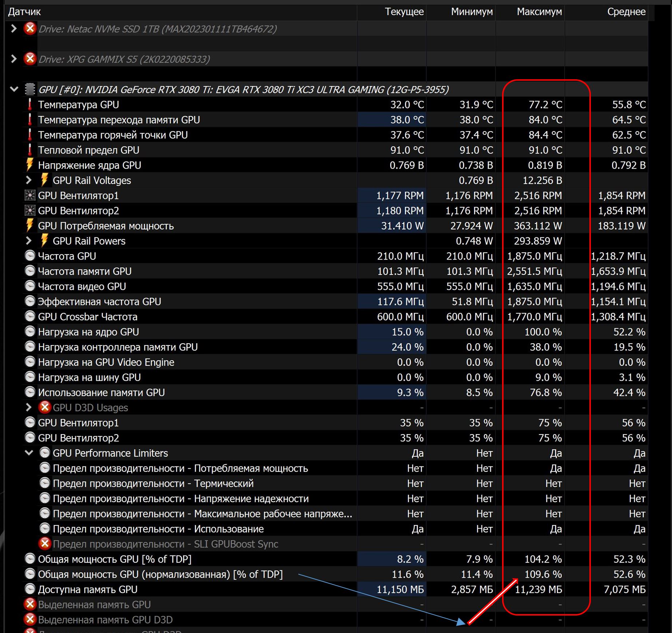Click maximum rail voltage value 12.256 B
672x633 pixels.
[x=542, y=180]
